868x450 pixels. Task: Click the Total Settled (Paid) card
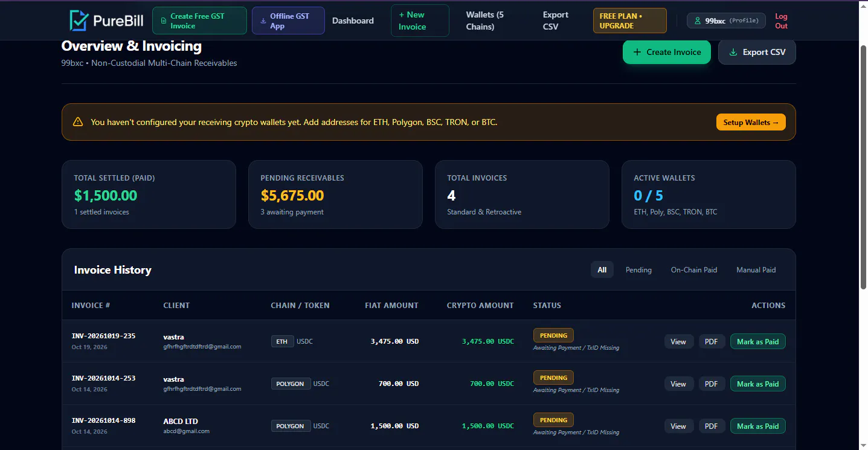(149, 194)
